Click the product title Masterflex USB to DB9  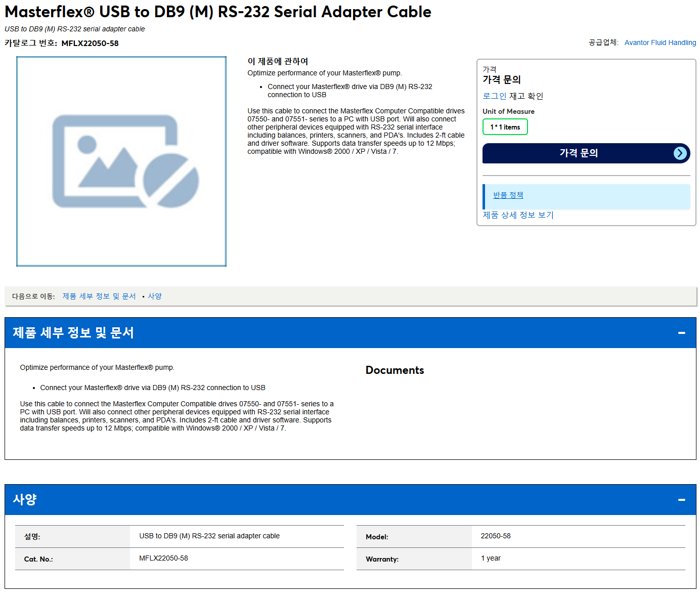tap(218, 12)
